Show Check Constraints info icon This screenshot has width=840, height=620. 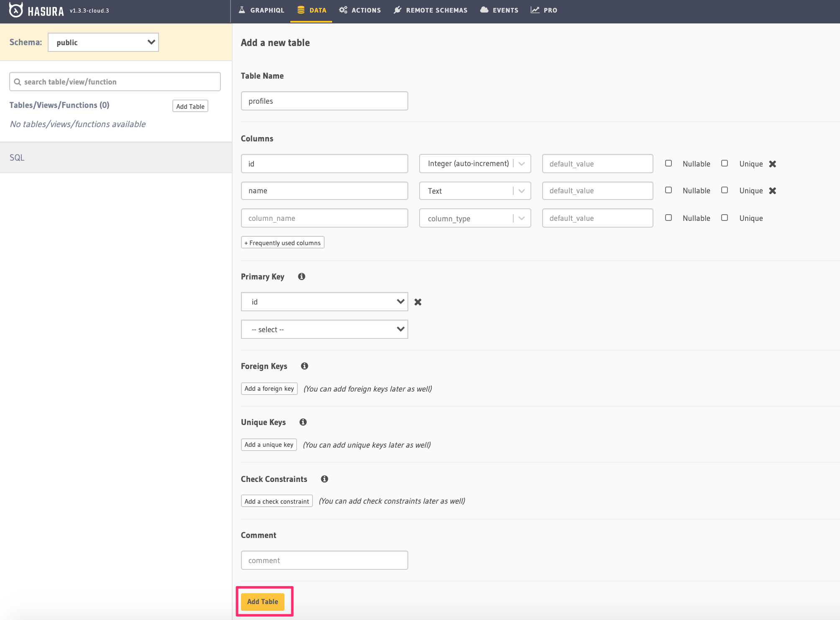(x=324, y=479)
